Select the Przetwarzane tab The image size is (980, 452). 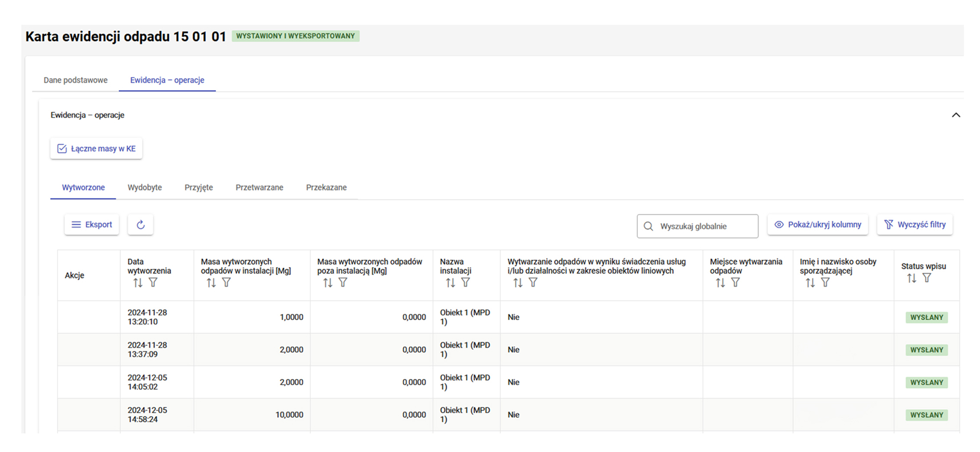point(259,188)
